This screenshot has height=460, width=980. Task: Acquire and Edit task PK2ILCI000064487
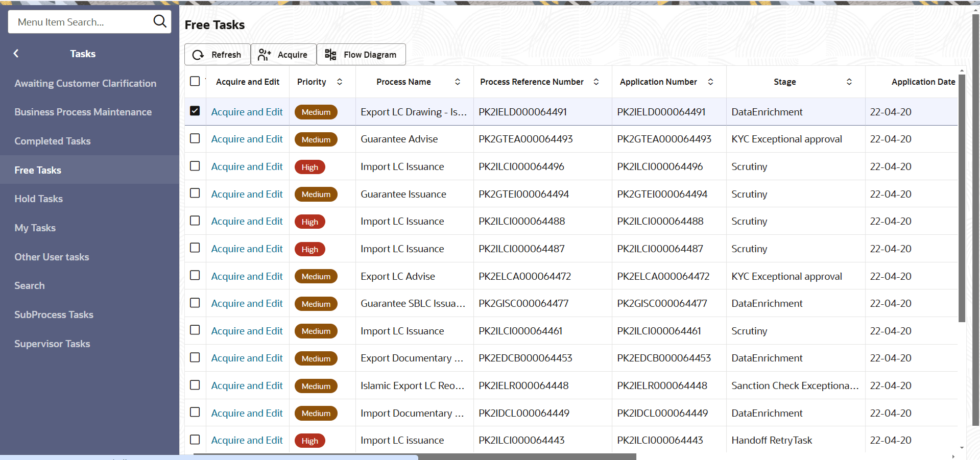247,249
